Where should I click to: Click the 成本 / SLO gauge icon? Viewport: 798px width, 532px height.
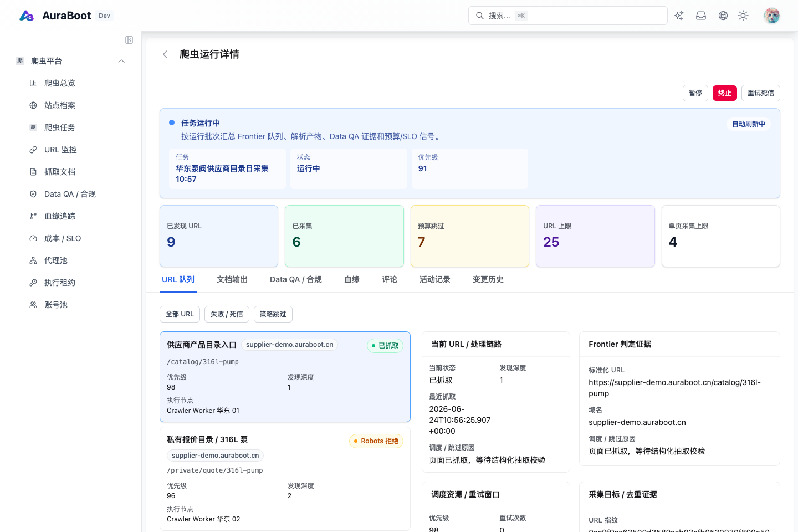33,238
